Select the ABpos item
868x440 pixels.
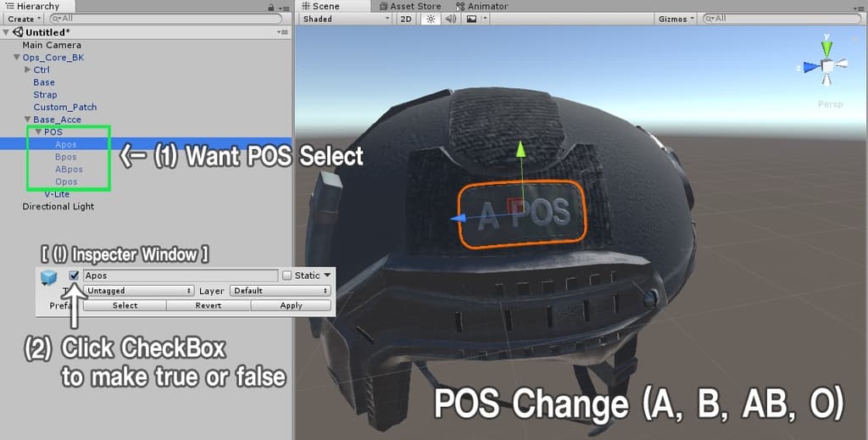coord(70,170)
